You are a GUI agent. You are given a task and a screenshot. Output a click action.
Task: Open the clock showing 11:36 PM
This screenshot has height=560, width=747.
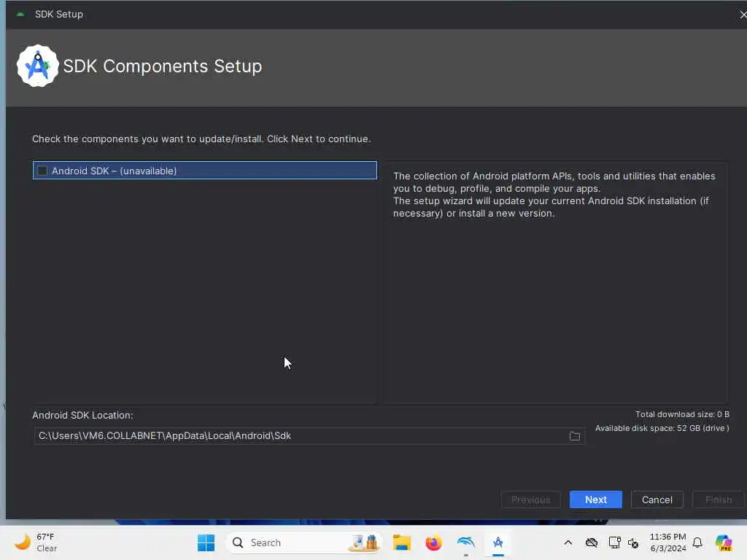point(668,542)
